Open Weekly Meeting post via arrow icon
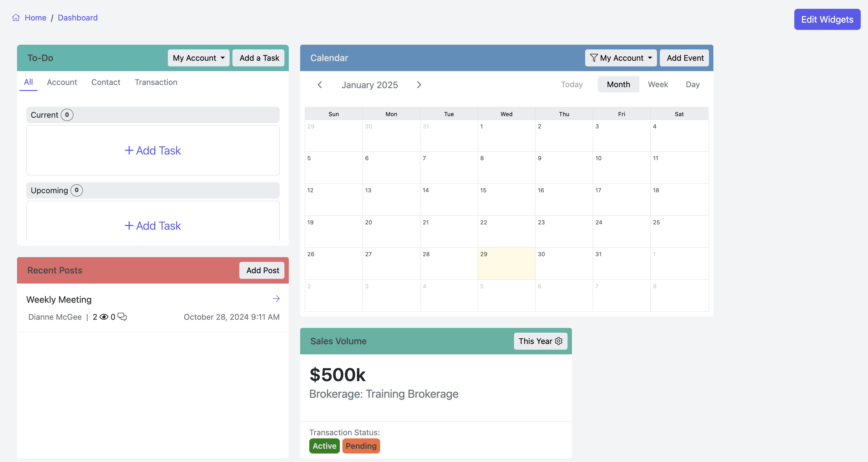Screen dimensions: 868x462 [276, 299]
